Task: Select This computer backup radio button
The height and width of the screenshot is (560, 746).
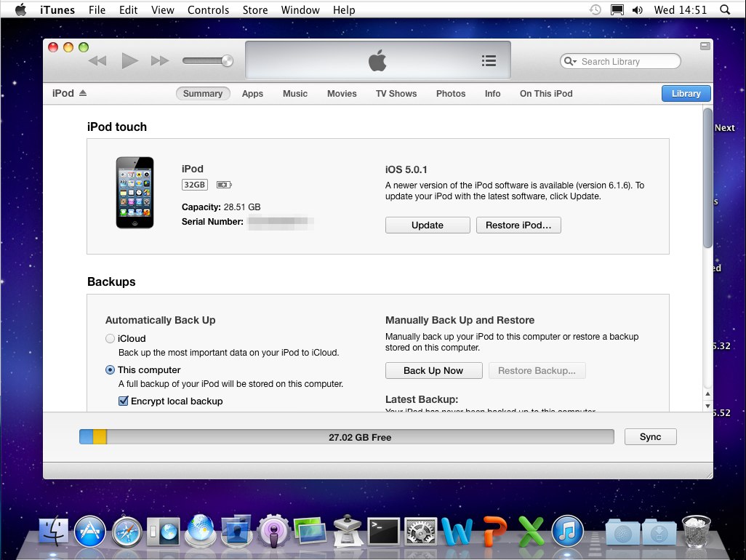Action: 110,369
